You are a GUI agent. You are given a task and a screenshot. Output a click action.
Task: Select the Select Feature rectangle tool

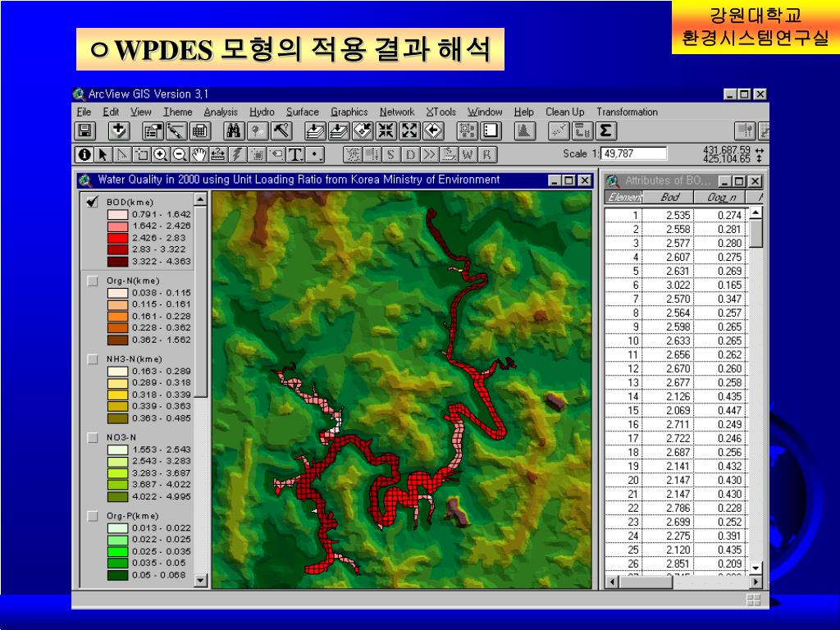coord(142,154)
